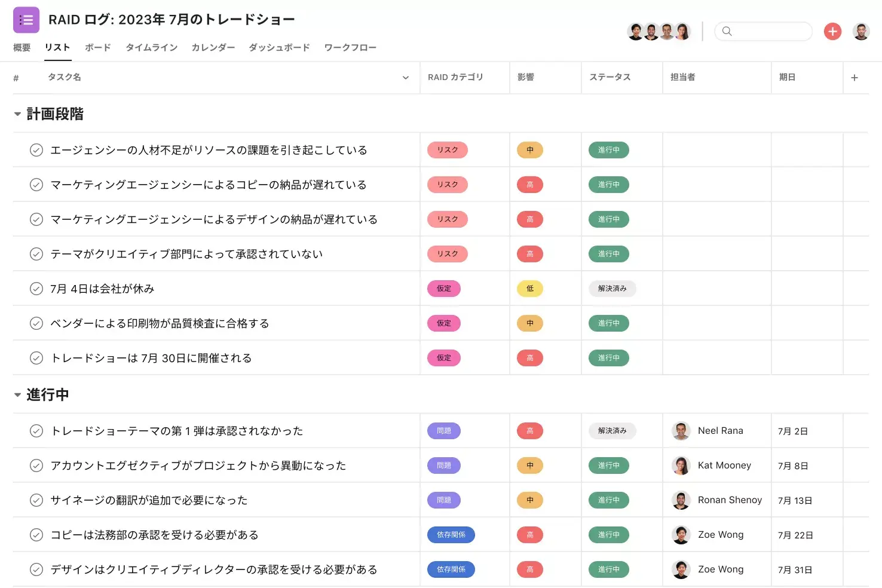Image resolution: width=882 pixels, height=588 pixels.
Task: Complete the "トレードショーは 7月 30日に開催される" task
Action: (36, 358)
